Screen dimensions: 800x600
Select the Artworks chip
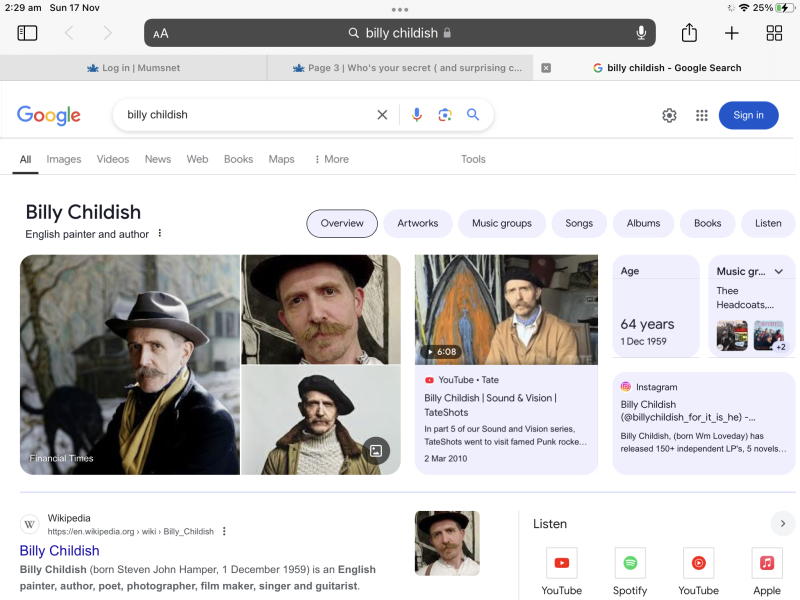(418, 223)
